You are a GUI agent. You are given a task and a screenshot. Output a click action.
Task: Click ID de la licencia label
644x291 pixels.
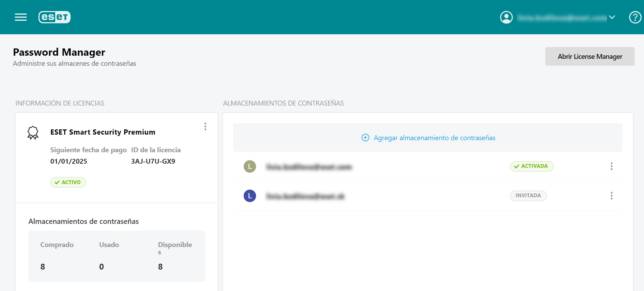[x=156, y=150]
